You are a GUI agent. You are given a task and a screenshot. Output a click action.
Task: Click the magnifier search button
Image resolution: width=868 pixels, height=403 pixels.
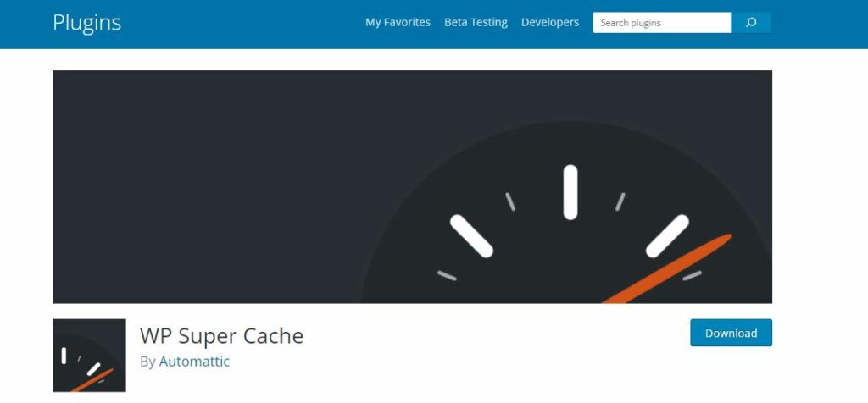[751, 23]
